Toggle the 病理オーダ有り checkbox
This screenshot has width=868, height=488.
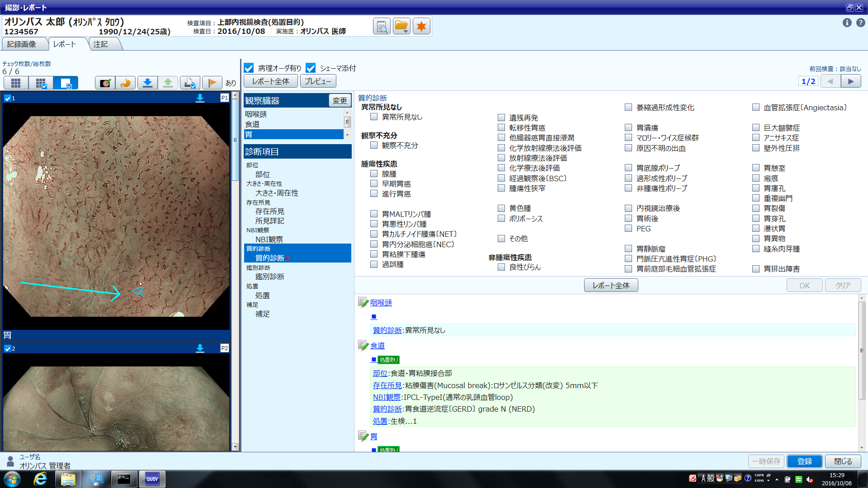tap(249, 68)
